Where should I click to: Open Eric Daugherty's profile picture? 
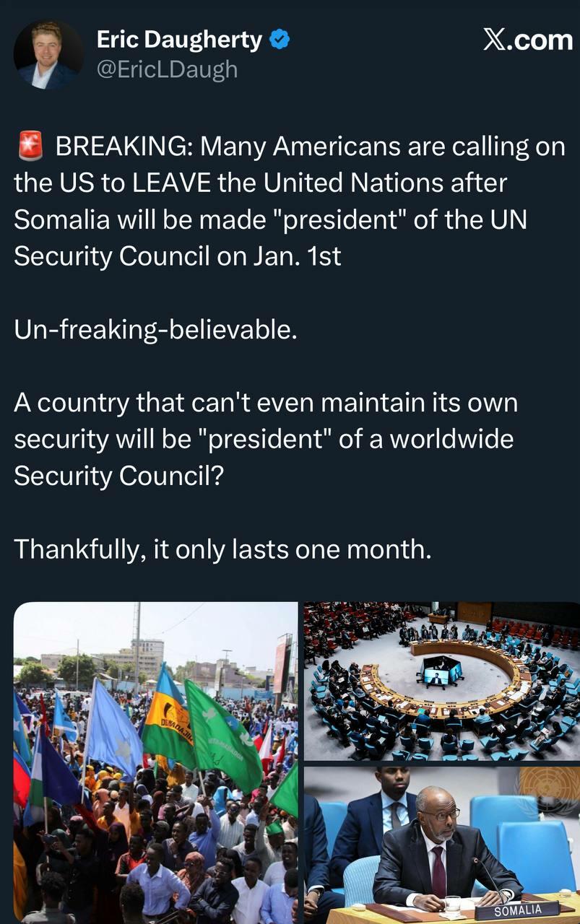click(48, 56)
